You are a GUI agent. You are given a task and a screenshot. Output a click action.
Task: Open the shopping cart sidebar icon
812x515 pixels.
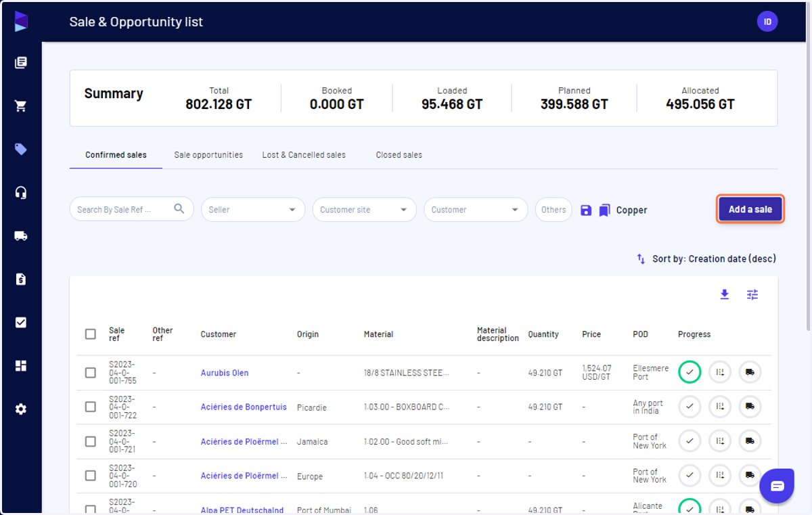pyautogui.click(x=21, y=106)
